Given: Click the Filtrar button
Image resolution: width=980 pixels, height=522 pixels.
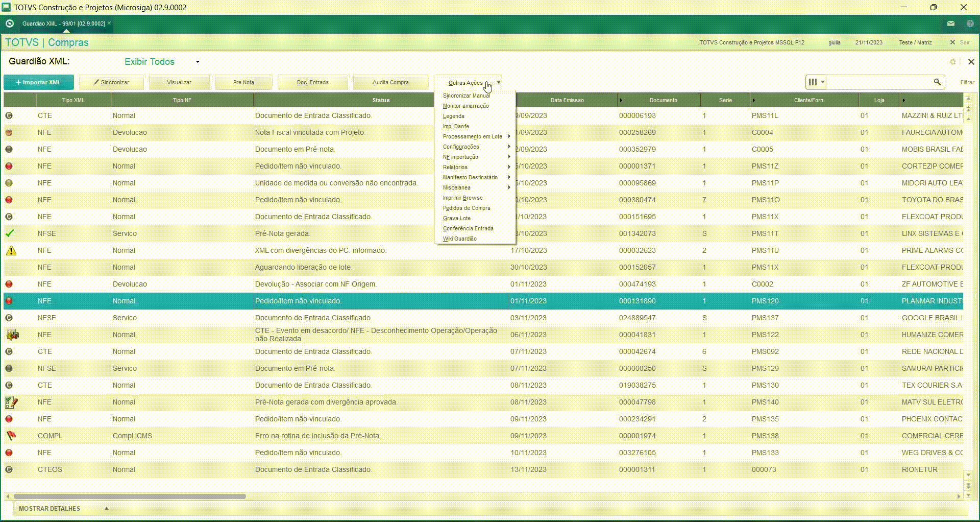Looking at the screenshot, I should coord(967,82).
